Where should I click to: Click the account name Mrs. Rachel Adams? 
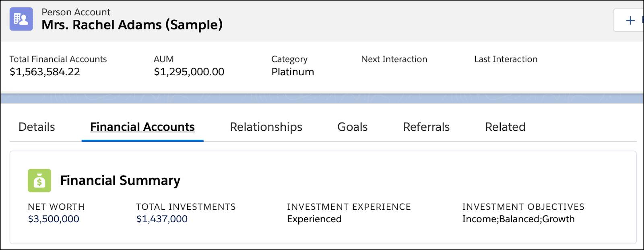coord(131,24)
